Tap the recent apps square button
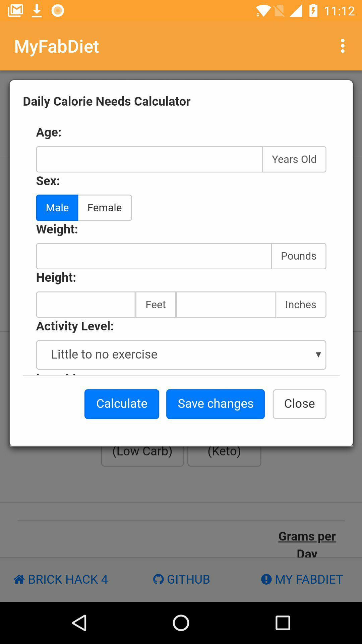The image size is (362, 644). point(283,623)
